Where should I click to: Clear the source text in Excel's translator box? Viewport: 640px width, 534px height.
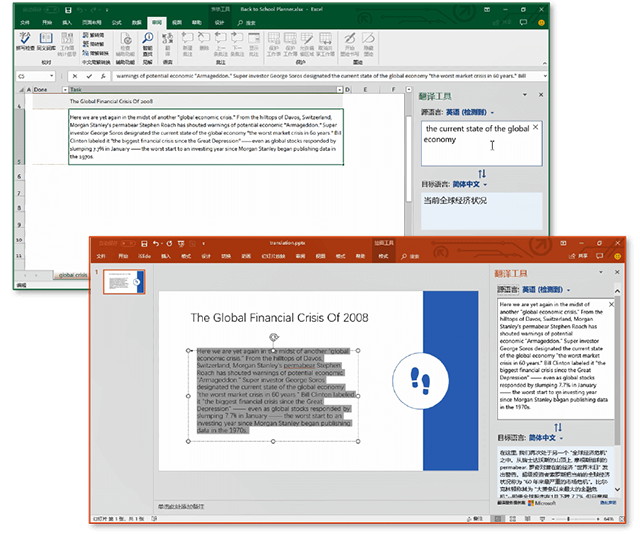(536, 127)
